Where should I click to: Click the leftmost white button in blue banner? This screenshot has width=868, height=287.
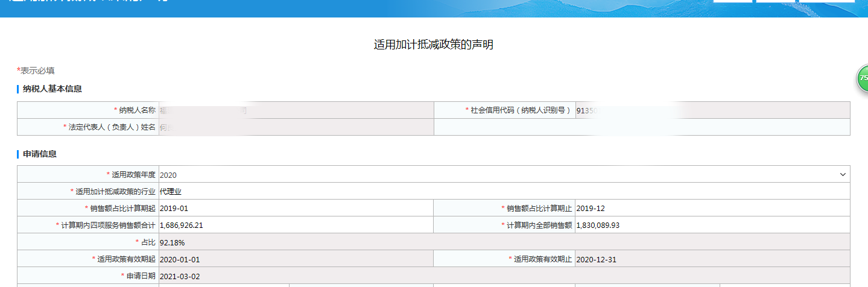732,1
